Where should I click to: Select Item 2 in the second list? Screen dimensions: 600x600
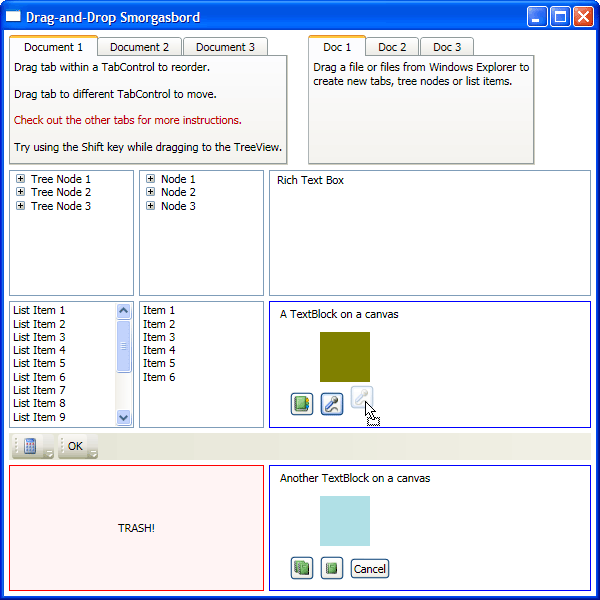(x=159, y=324)
